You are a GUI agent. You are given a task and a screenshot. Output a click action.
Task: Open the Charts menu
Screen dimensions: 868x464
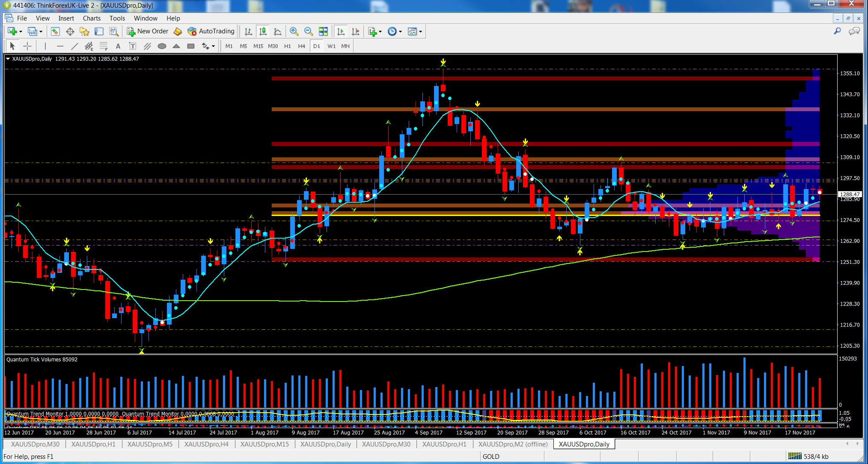pyautogui.click(x=92, y=18)
